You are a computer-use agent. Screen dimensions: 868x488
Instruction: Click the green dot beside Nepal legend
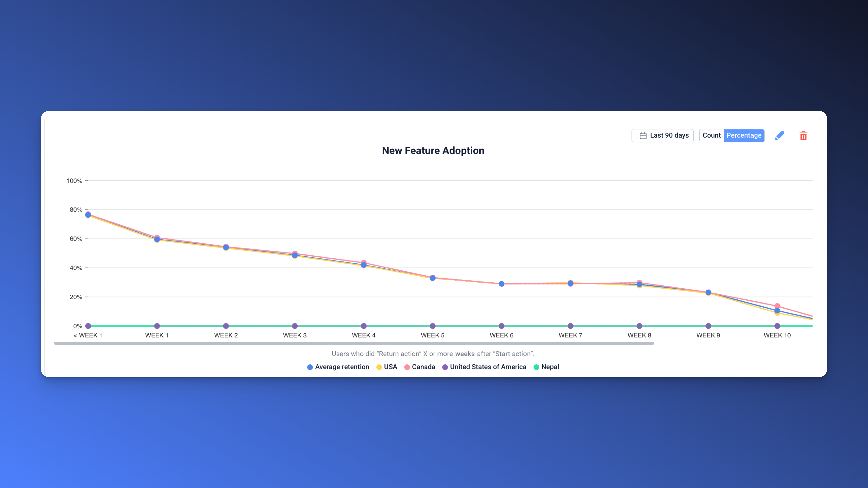click(536, 367)
